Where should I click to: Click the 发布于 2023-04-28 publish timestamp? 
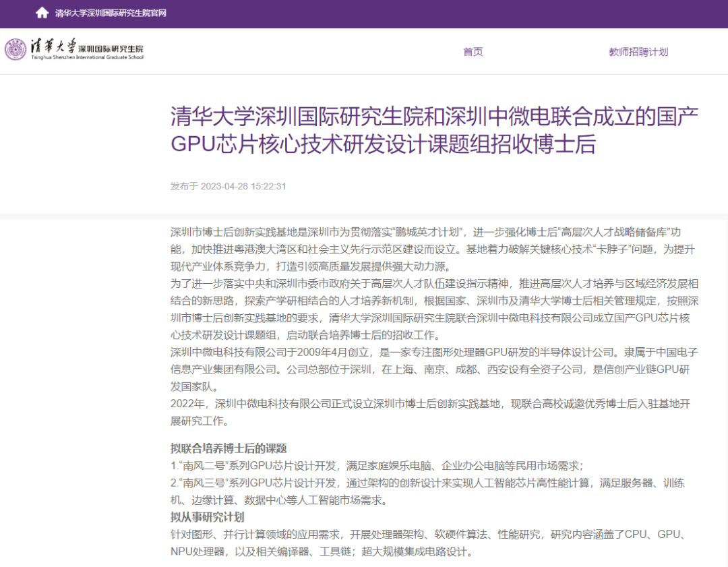(x=228, y=186)
